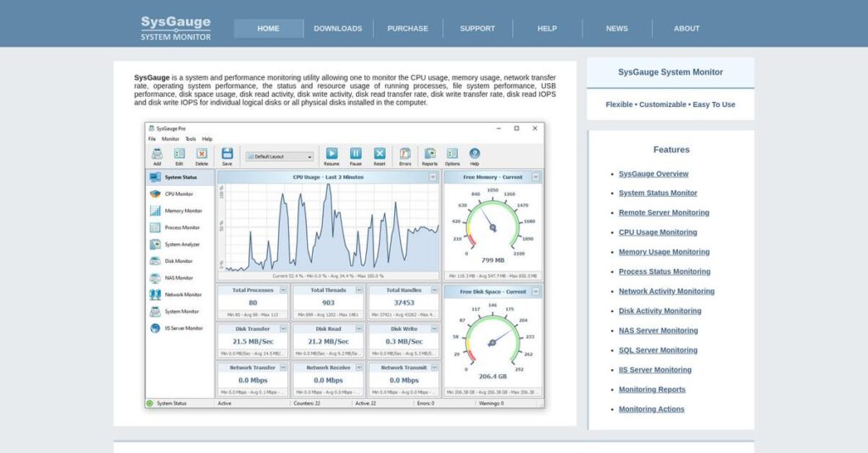868x453 pixels.
Task: Select System Status in the sidebar
Action: click(x=180, y=177)
